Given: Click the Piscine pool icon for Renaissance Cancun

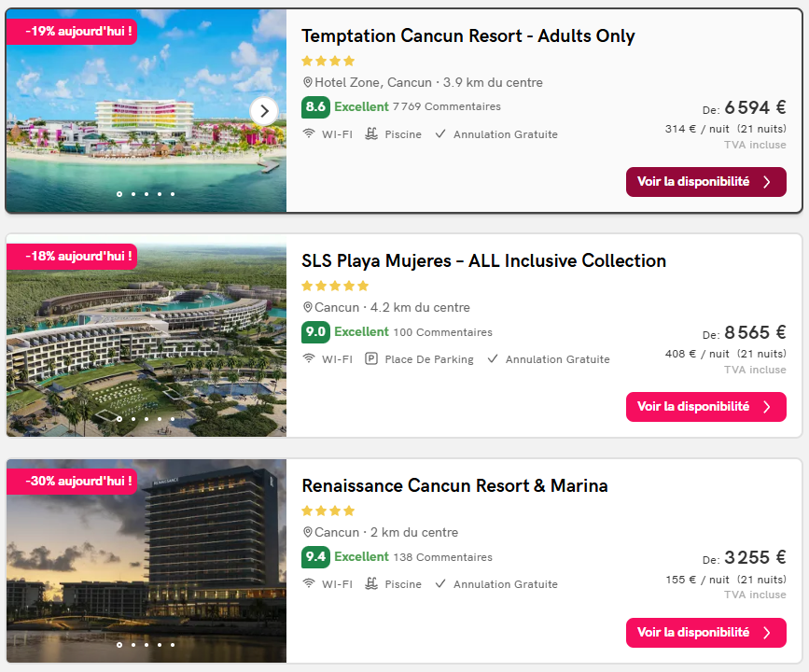Looking at the screenshot, I should click(371, 583).
